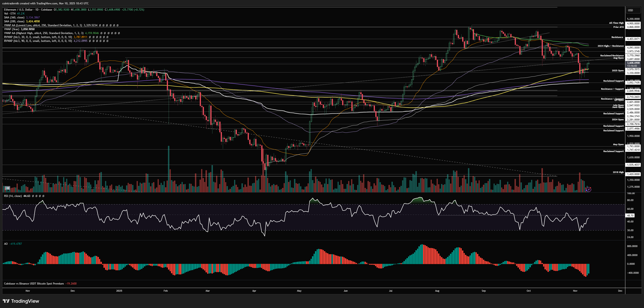The image size is (644, 308).
Task: Click the 2025 label on the time axis
Action: click(119, 291)
